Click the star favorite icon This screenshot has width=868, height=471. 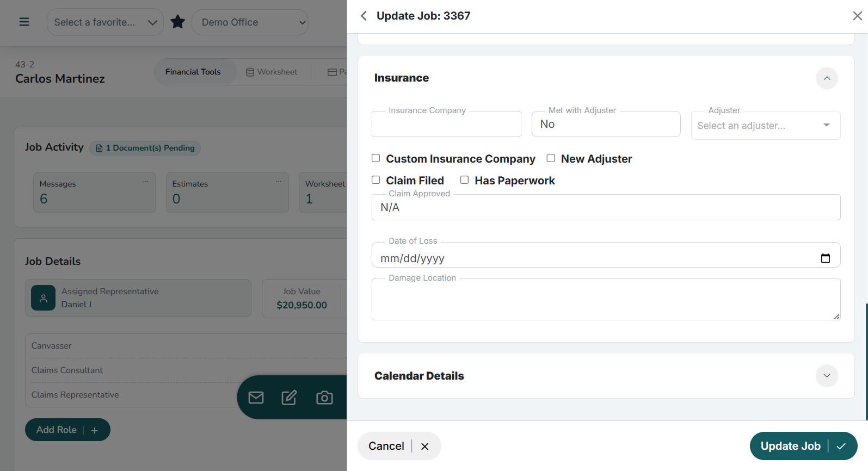(178, 22)
